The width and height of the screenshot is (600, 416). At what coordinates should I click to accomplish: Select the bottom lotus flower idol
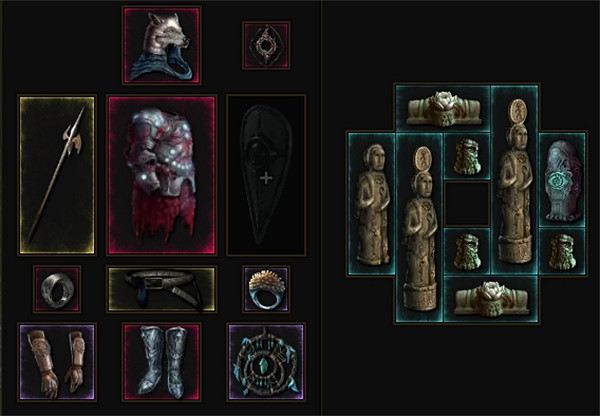491,299
